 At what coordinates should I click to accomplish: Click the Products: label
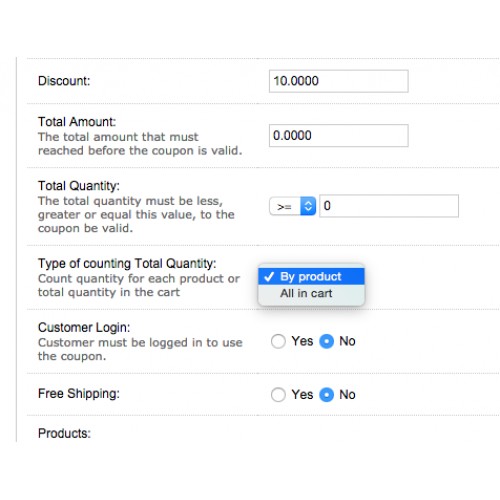coord(64,433)
